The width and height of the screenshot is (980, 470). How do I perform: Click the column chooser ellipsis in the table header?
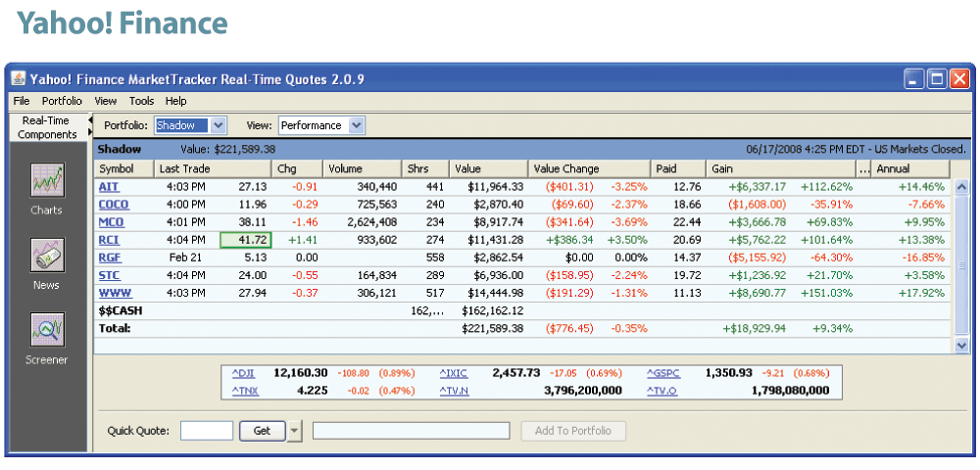863,168
